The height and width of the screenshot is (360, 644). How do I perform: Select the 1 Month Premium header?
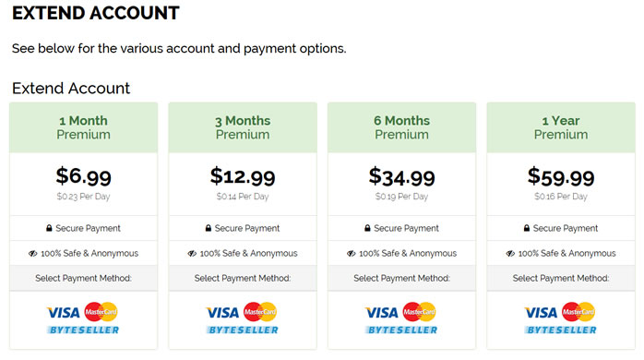coord(83,127)
